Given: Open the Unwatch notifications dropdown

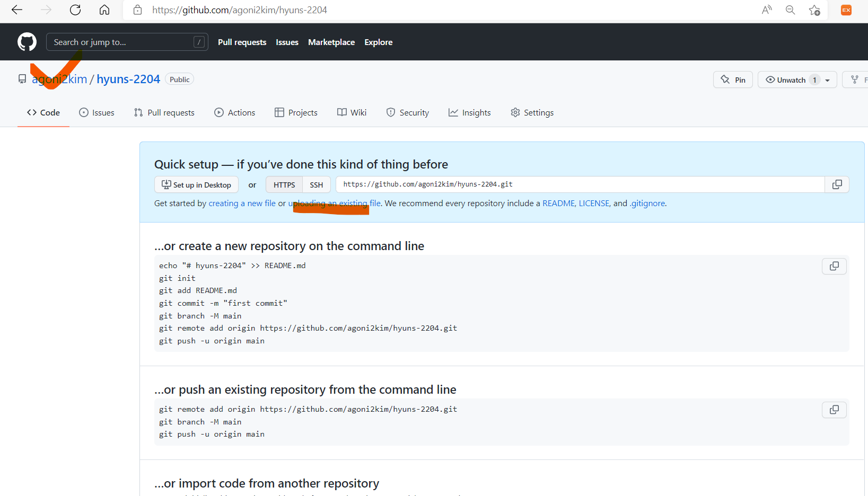Looking at the screenshot, I should click(797, 79).
